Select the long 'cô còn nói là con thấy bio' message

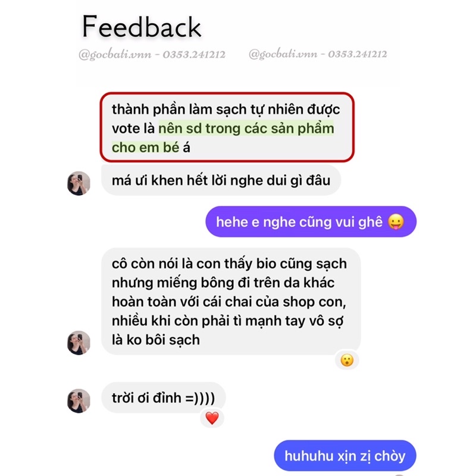[x=231, y=302]
